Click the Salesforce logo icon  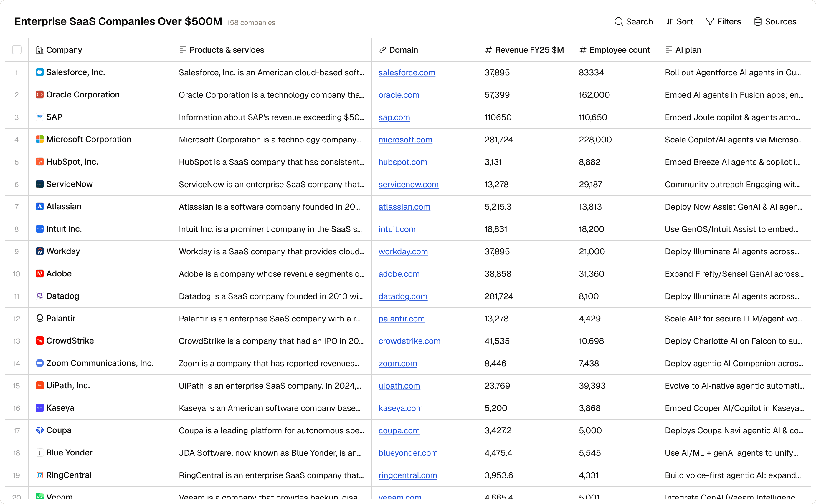coord(40,72)
